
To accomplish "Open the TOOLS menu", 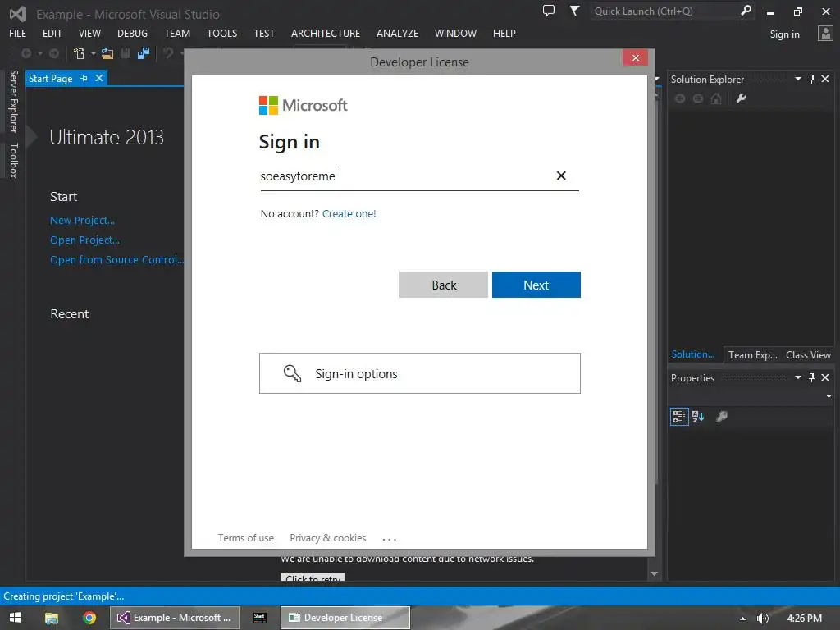I will pos(221,33).
